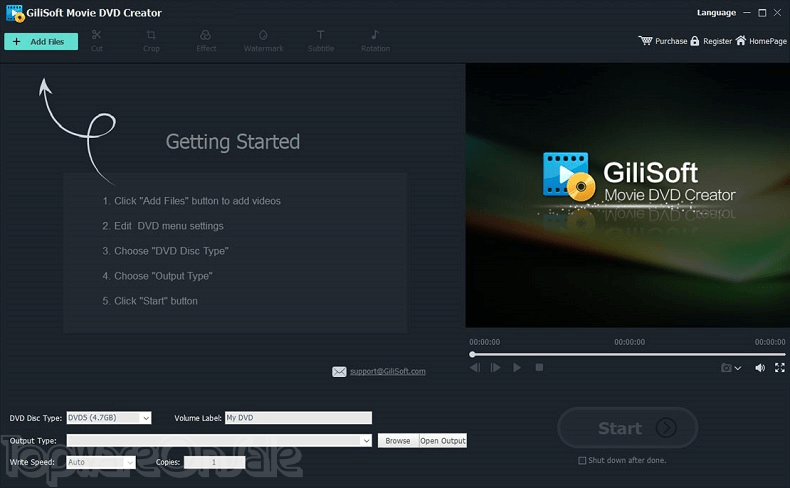Open the Watermark tool
Viewport: 790px width, 488px height.
263,41
